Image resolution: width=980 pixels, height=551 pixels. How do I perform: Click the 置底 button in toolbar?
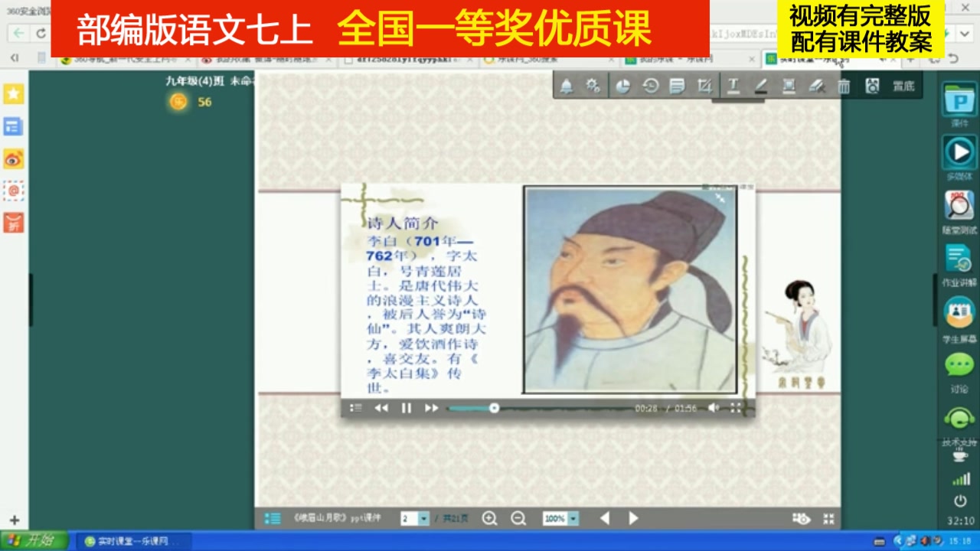(x=903, y=86)
